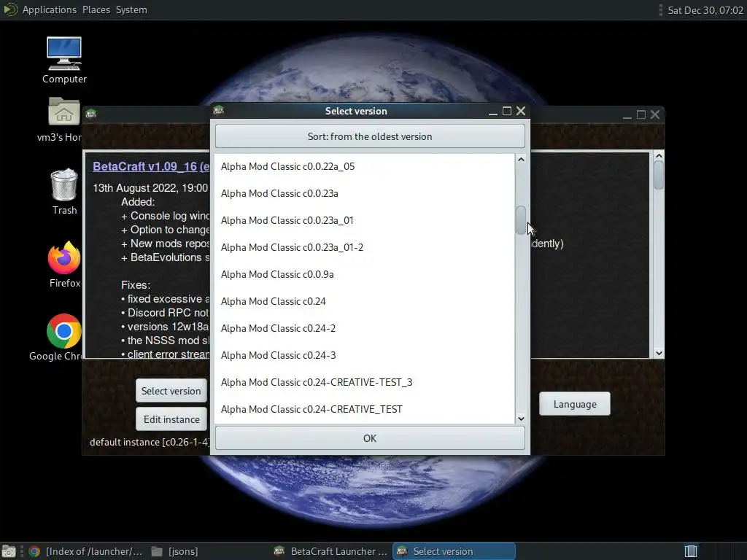747x560 pixels.
Task: Select Alpha Mod Classic c0.0.23a_01
Action: pos(365,220)
